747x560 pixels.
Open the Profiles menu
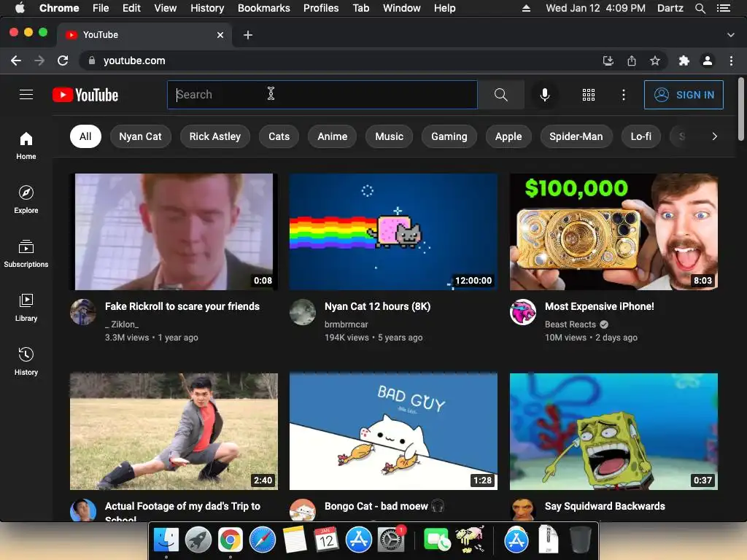click(321, 8)
